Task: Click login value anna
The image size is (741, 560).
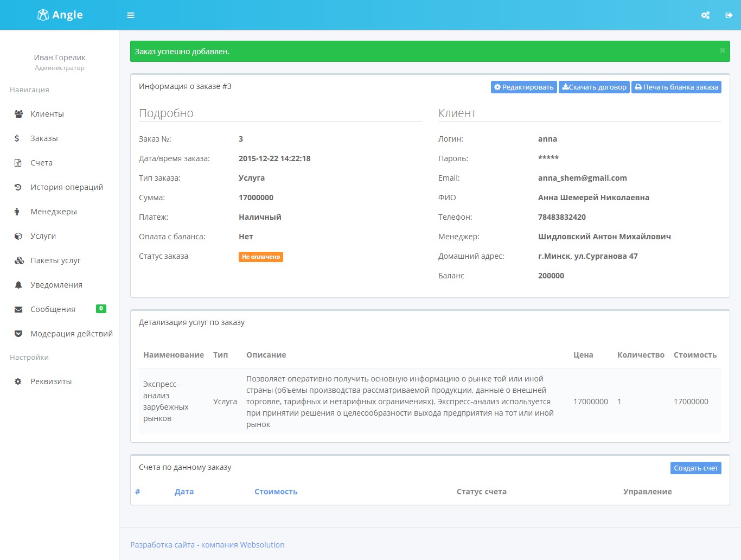Action: pyautogui.click(x=547, y=139)
